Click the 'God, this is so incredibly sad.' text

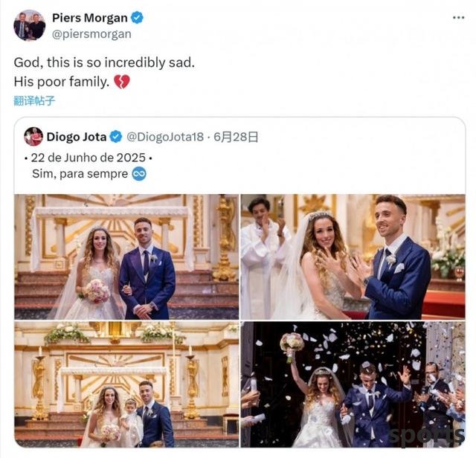[104, 62]
